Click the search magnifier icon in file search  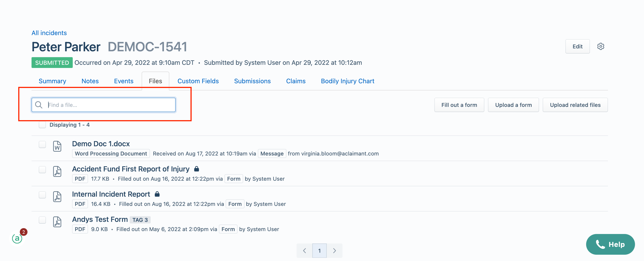pyautogui.click(x=39, y=105)
